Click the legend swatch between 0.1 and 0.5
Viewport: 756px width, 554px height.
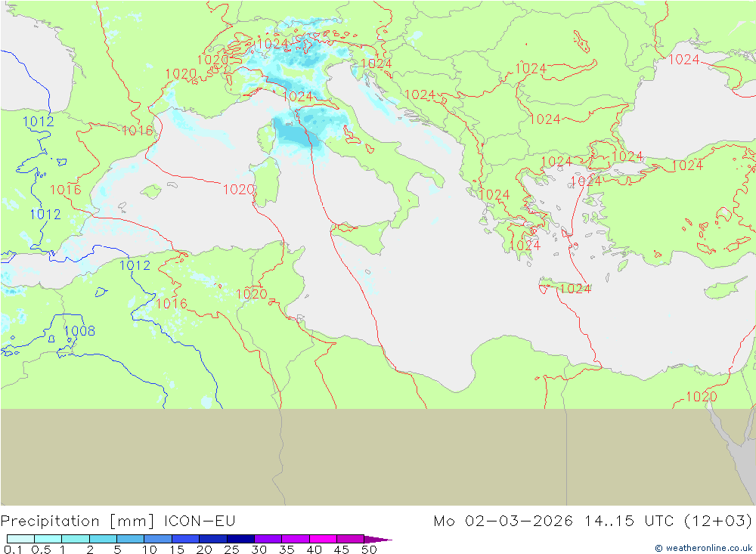[20, 539]
